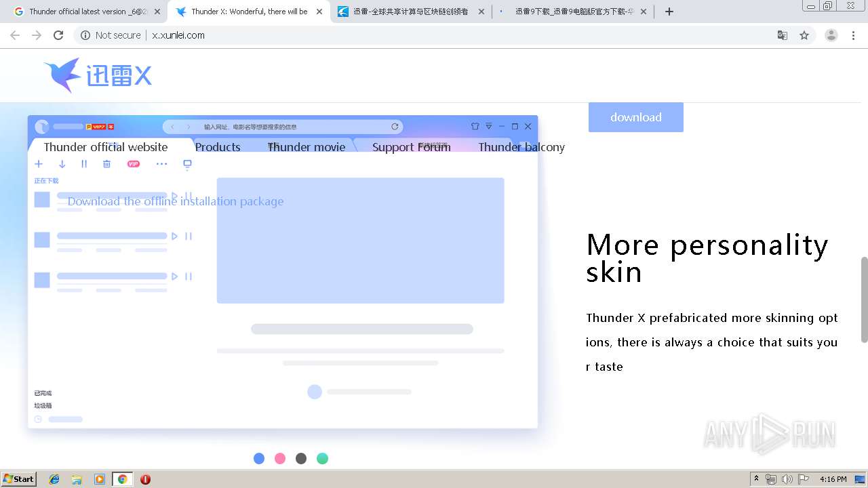Open Support Forum link

[x=412, y=147]
